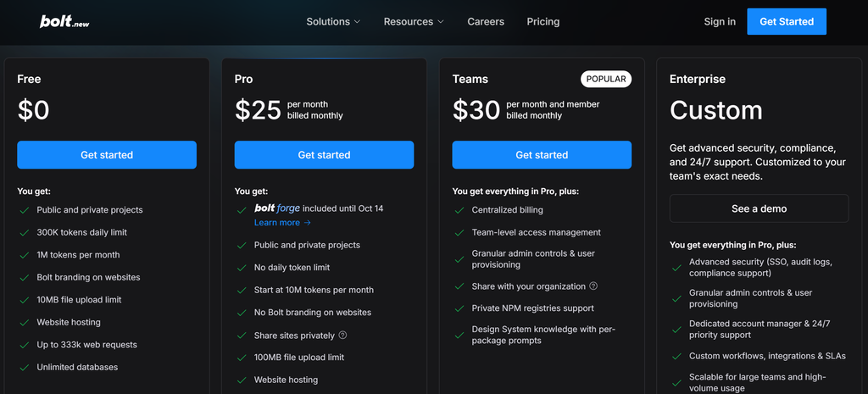Click 'You get everything in Pro, plus:' under Teams
This screenshot has height=394, width=868.
click(516, 191)
